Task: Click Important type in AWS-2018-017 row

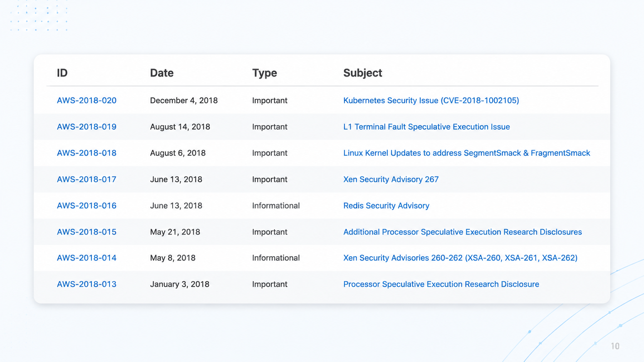Action: (270, 179)
